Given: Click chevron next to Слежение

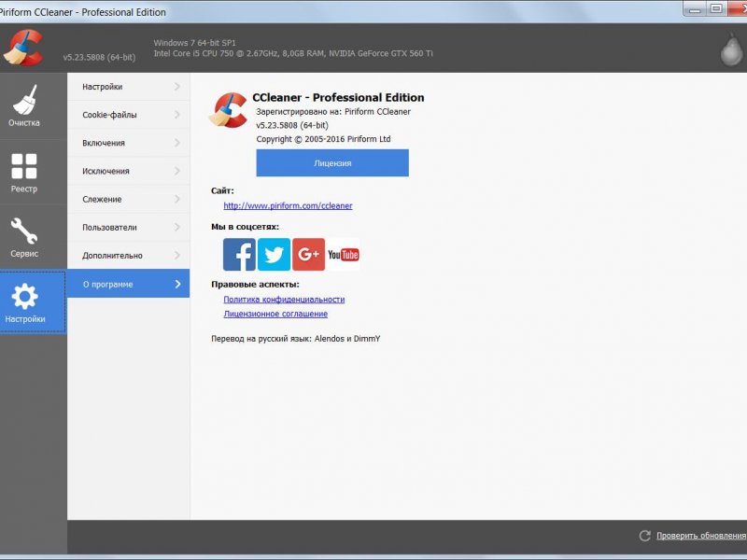Looking at the screenshot, I should [177, 199].
